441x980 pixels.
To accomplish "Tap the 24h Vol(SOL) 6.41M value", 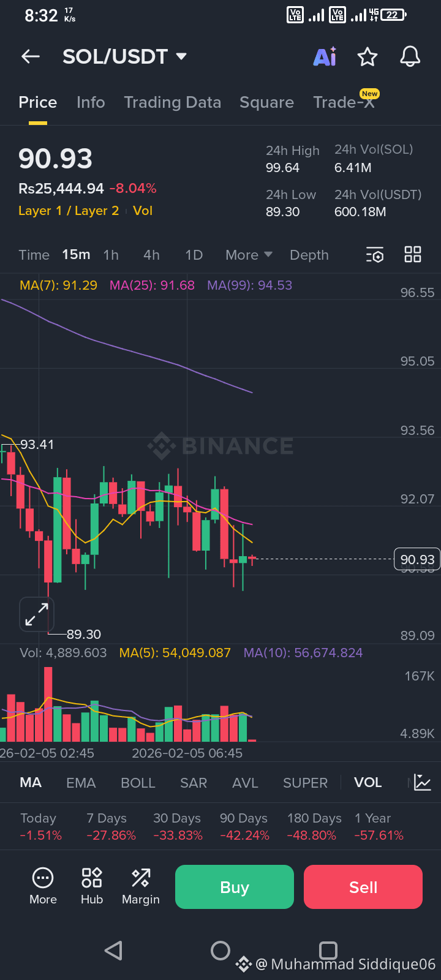I will 353,168.
